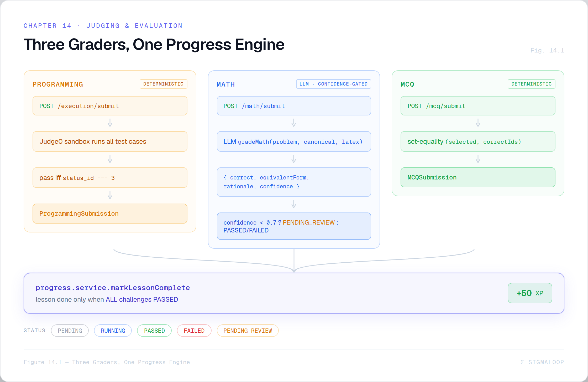Click the PENDING_REVIEW status pill in legend

248,331
